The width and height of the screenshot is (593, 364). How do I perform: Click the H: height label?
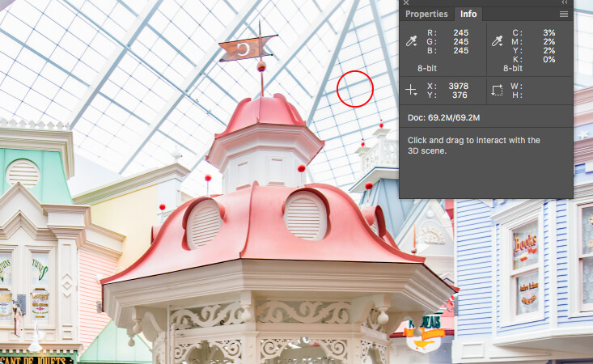[x=518, y=95]
